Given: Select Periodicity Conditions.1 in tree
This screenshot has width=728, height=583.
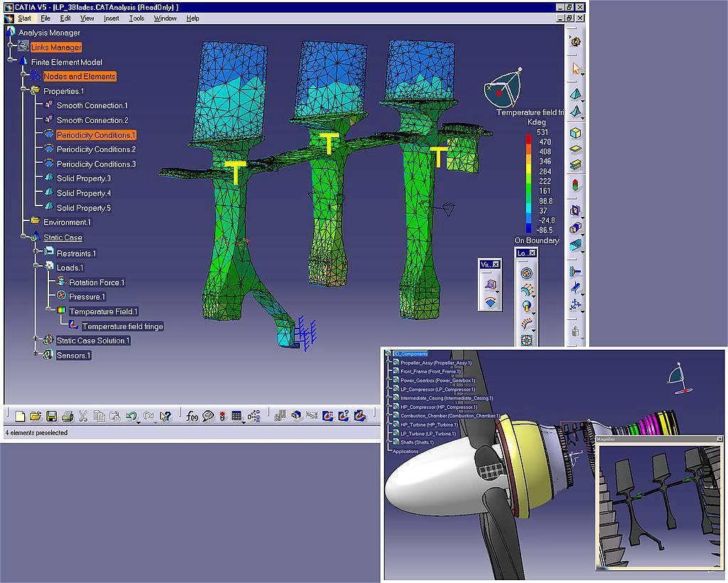Looking at the screenshot, I should pos(96,135).
